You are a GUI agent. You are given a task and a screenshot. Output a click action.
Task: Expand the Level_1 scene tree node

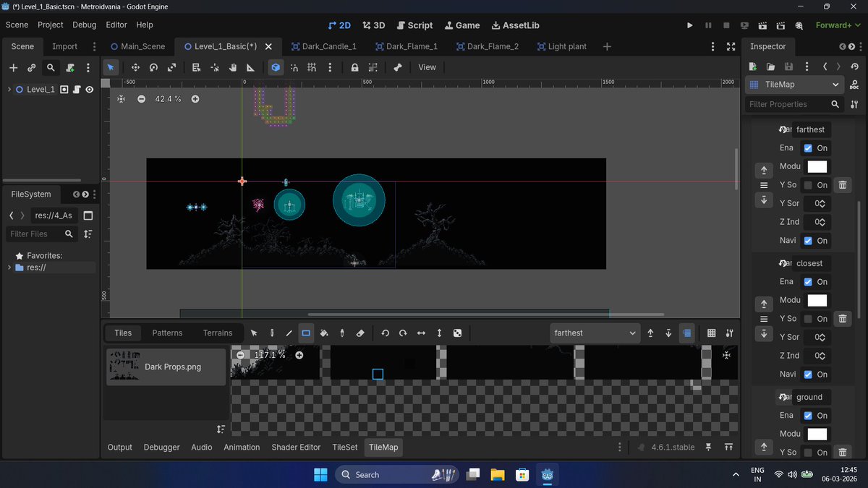point(9,90)
